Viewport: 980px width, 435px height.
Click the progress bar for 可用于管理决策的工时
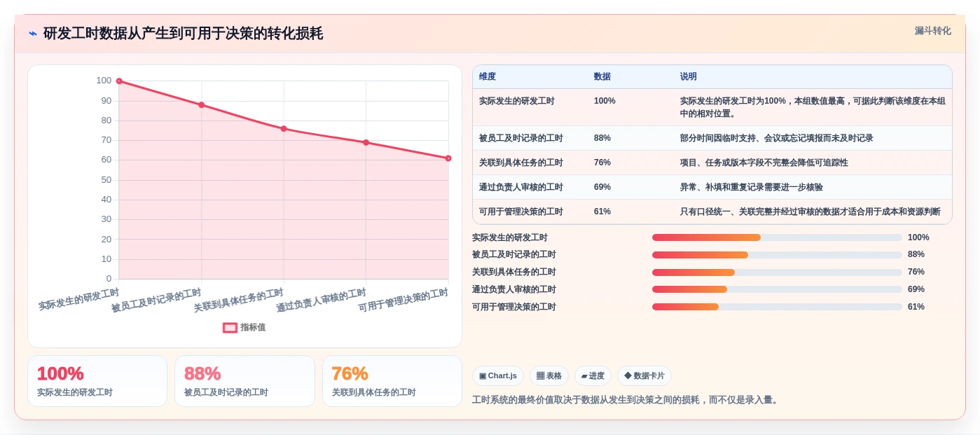click(x=777, y=307)
